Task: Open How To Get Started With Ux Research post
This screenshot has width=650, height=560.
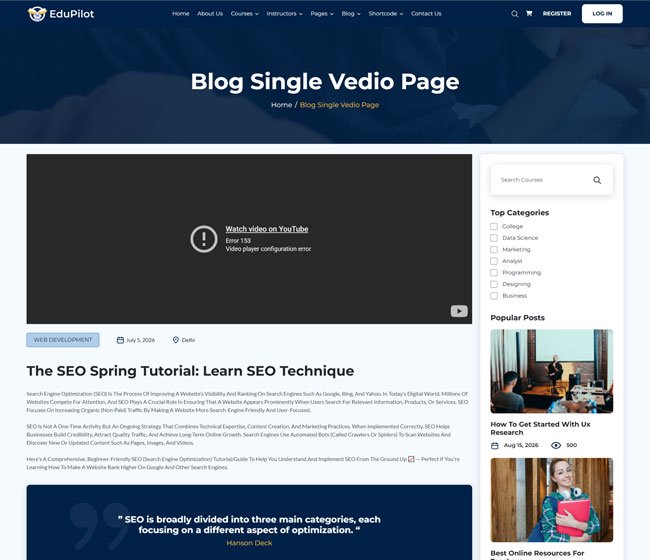Action: [540, 428]
